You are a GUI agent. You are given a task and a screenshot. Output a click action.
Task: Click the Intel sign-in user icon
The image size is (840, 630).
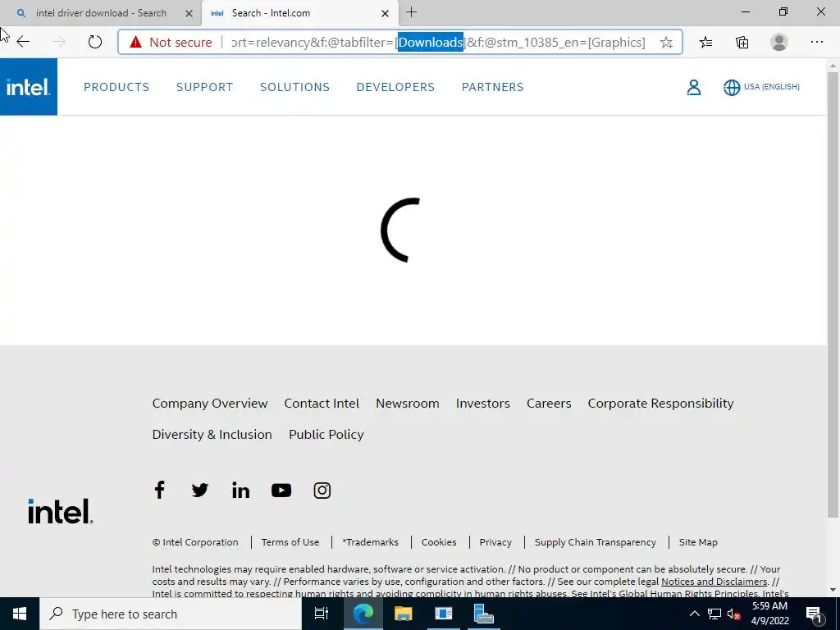pyautogui.click(x=693, y=87)
